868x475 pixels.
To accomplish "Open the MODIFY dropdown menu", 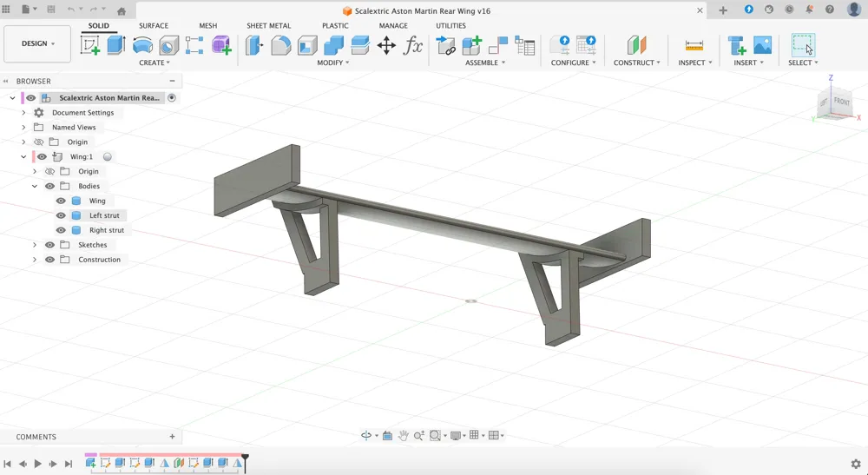I will [333, 63].
